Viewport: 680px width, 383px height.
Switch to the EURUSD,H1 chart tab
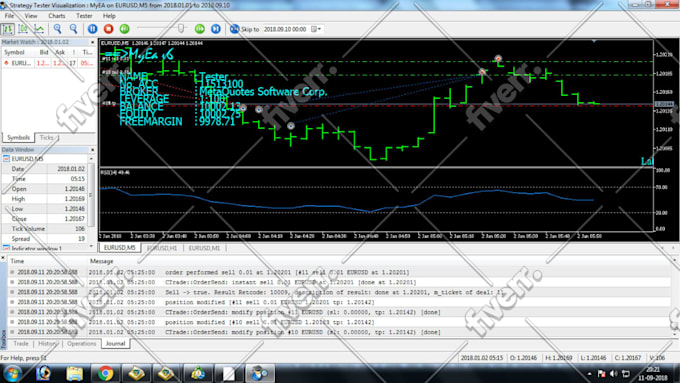tap(162, 248)
